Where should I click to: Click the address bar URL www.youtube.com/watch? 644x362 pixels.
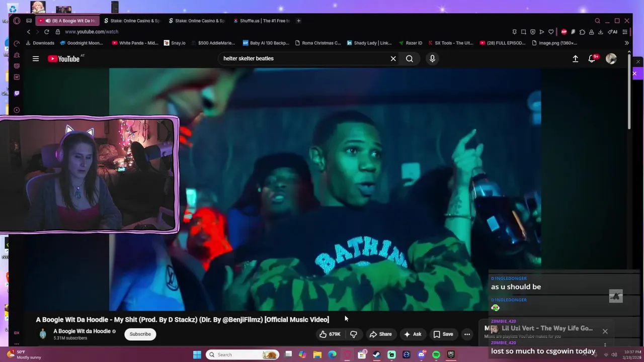point(92,32)
